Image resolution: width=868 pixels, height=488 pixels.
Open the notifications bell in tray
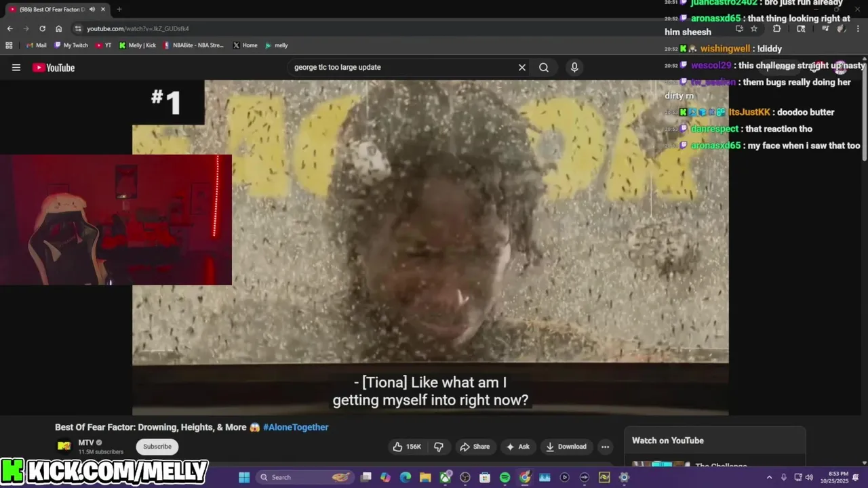coord(856,477)
